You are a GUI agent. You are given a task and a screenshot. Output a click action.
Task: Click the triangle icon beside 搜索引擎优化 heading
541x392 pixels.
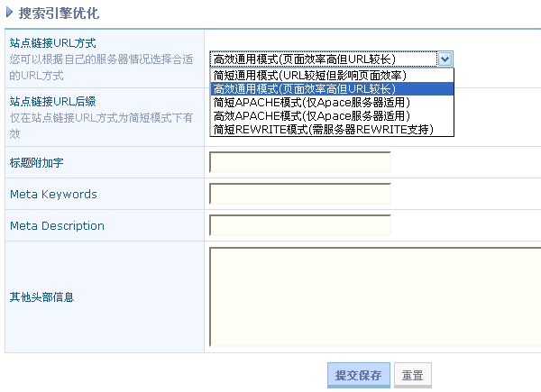[11, 14]
